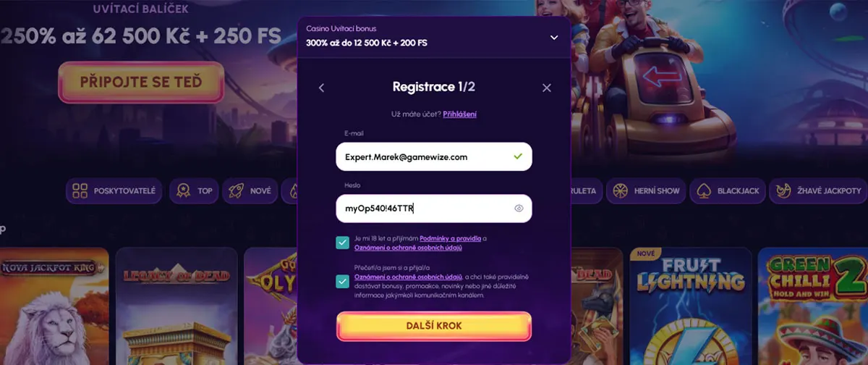The image size is (868, 365).
Task: Open the Přihlášení link
Action: (x=460, y=114)
